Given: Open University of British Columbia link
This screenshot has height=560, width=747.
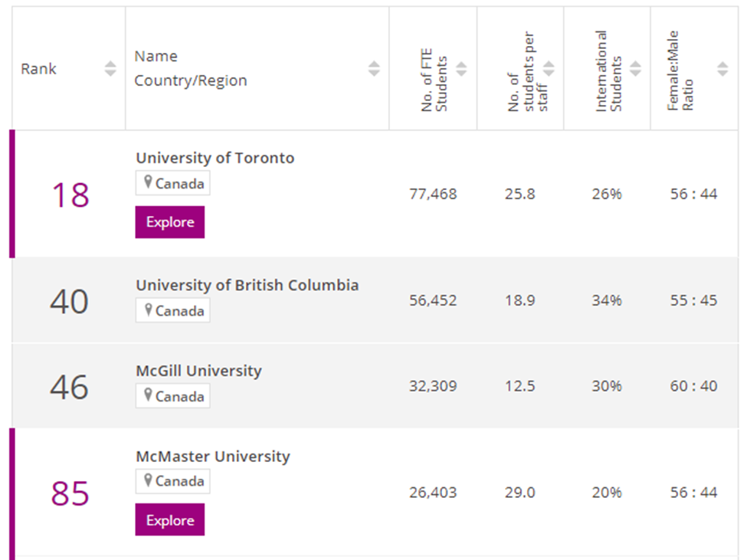Looking at the screenshot, I should 247,285.
